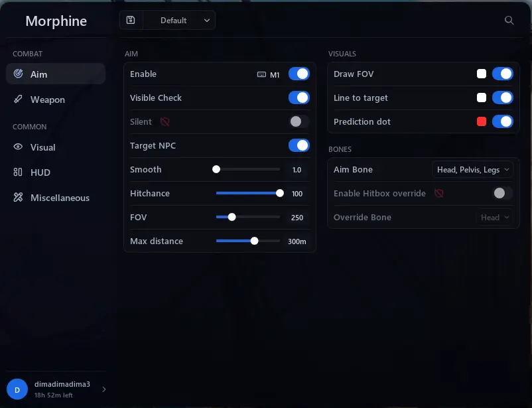532x408 pixels.
Task: Click the FOV slider handle
Action: 232,217
